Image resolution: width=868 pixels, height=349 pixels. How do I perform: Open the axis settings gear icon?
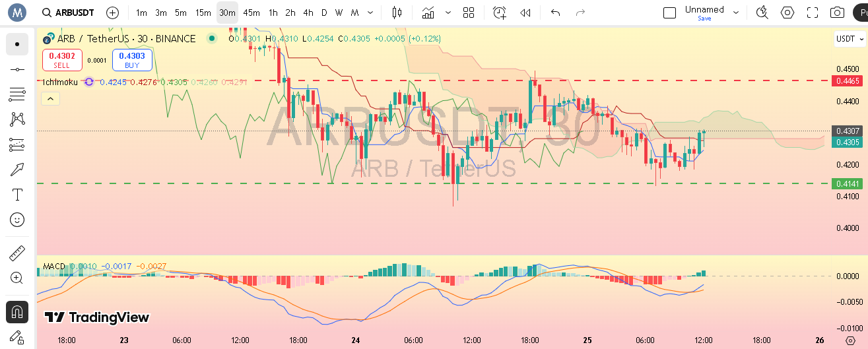850,340
